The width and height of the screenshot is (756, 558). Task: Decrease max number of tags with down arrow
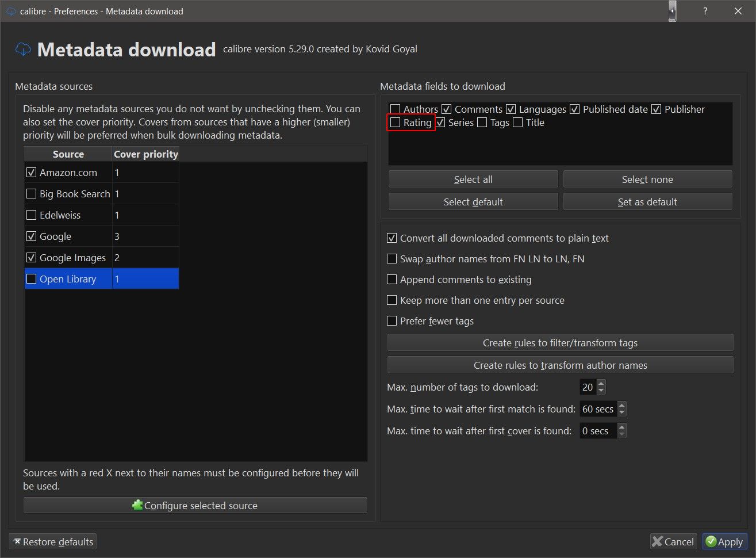coord(601,391)
